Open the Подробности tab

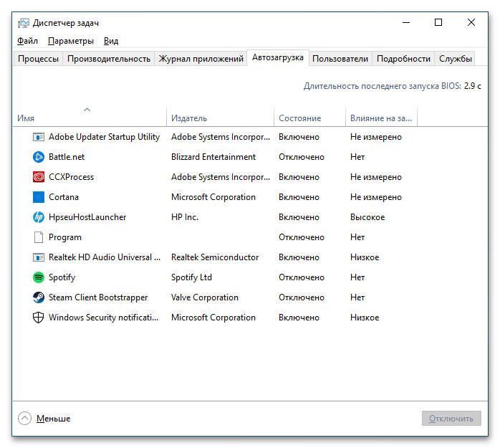tap(403, 59)
